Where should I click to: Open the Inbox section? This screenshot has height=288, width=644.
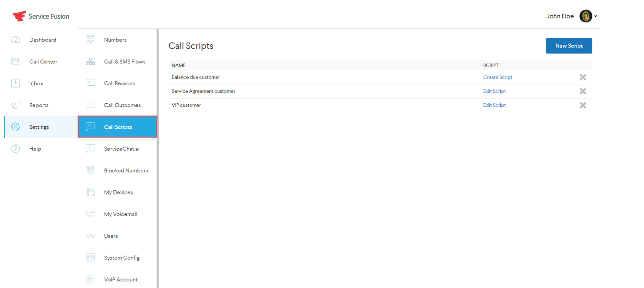point(41,83)
